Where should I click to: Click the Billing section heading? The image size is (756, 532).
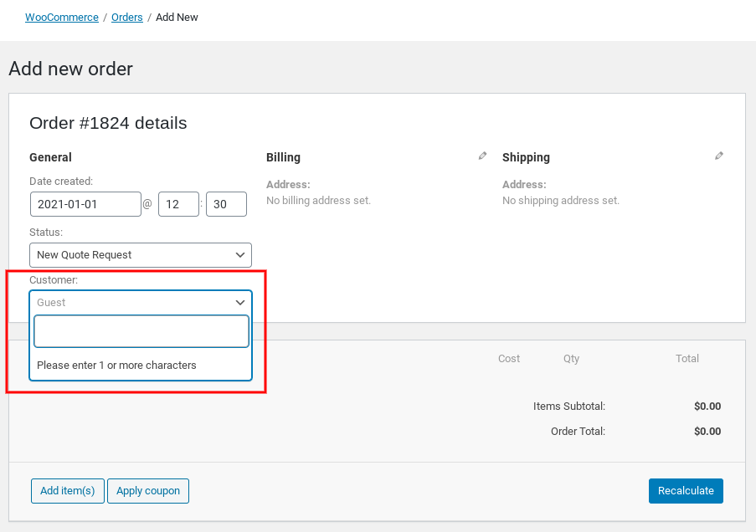tap(283, 157)
